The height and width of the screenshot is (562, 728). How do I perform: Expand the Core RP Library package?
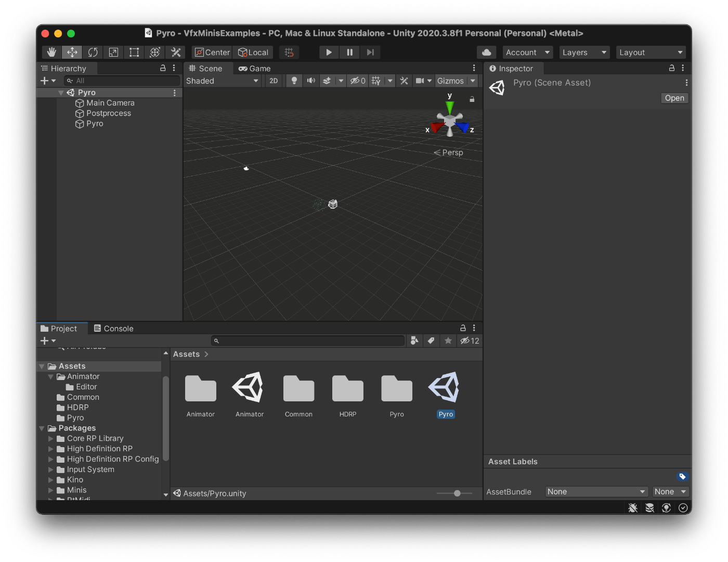point(51,438)
